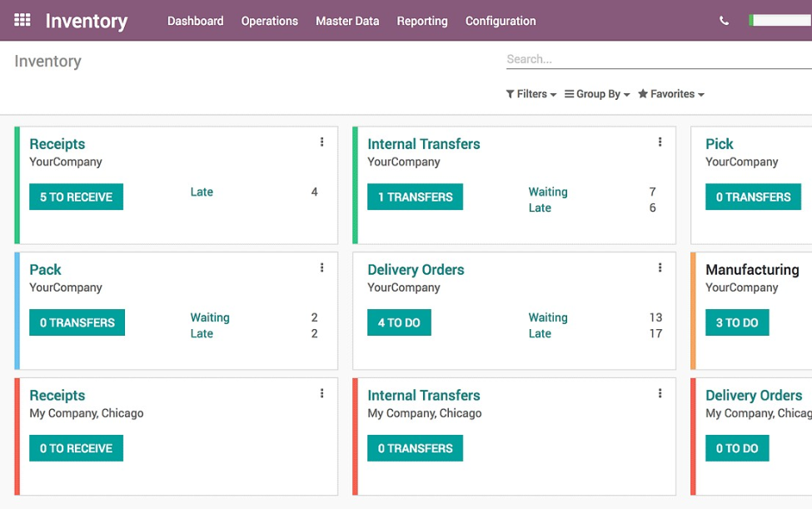
Task: Click late count 6 on Internal Transfers
Action: pyautogui.click(x=652, y=208)
